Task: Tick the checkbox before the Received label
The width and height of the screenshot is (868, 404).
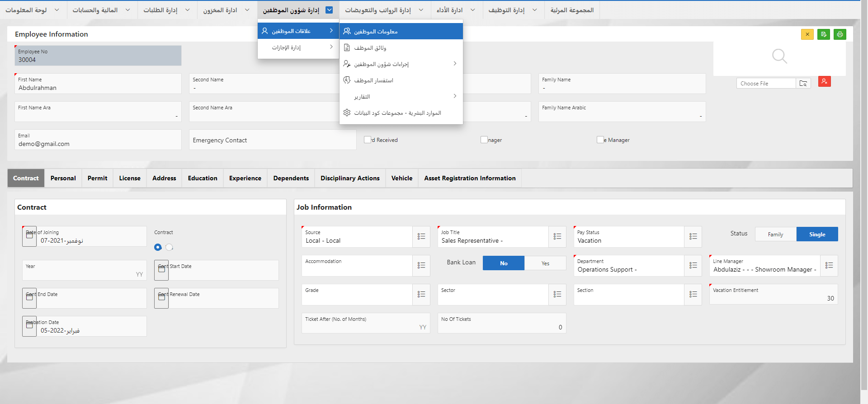Action: pyautogui.click(x=368, y=140)
